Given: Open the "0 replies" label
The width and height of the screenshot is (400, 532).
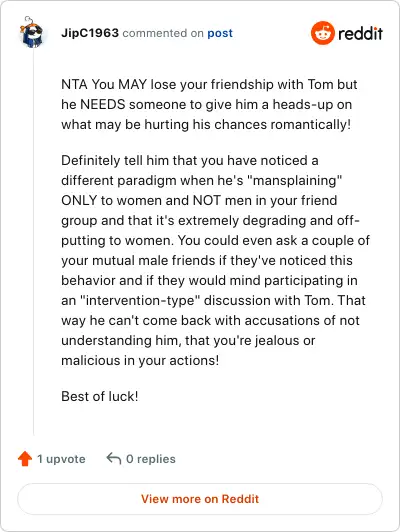Looking at the screenshot, I should 151,459.
